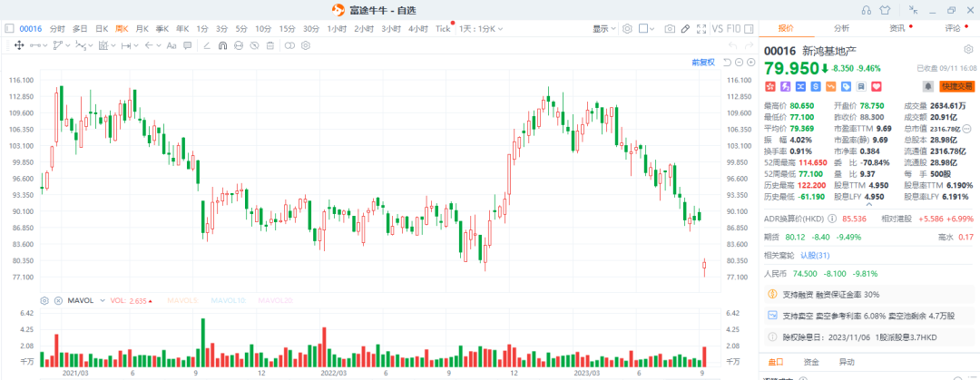980x380 pixels.
Task: Enter fullscreen chart mode
Action: (701, 28)
